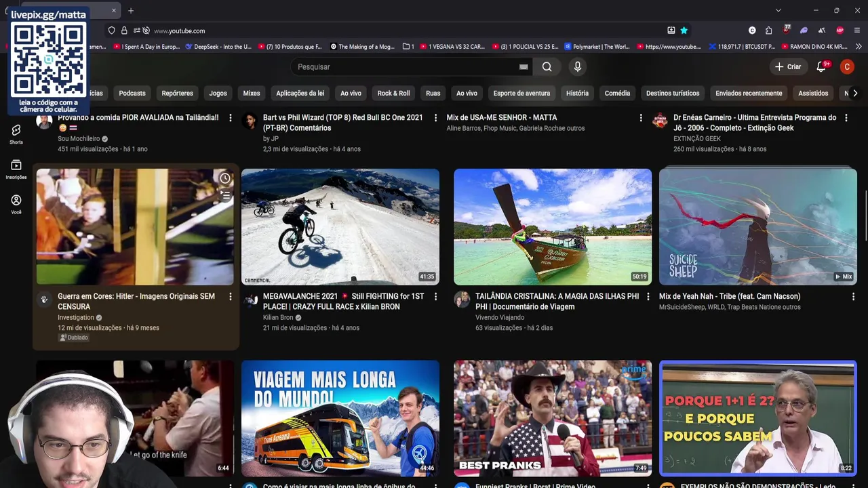Select the Podcasts category chip
868x488 pixels.
point(132,94)
